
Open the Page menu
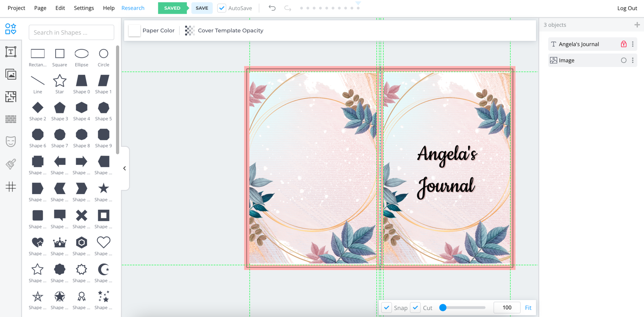click(x=40, y=8)
